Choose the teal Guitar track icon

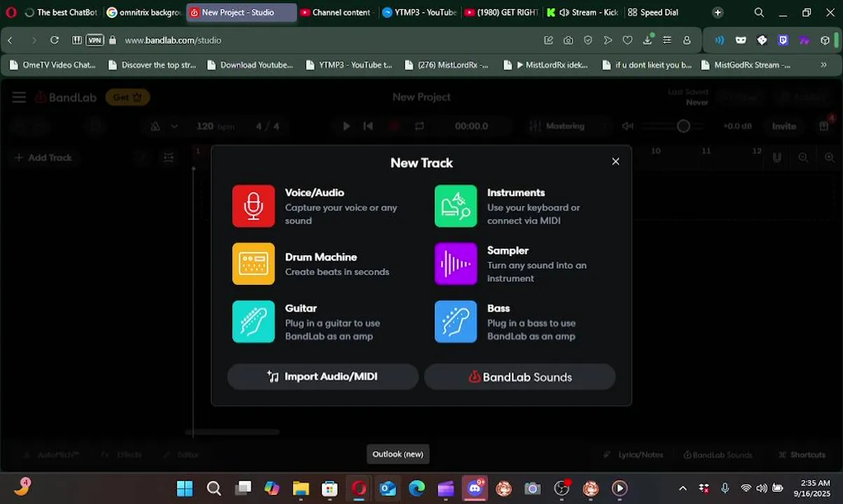253,321
